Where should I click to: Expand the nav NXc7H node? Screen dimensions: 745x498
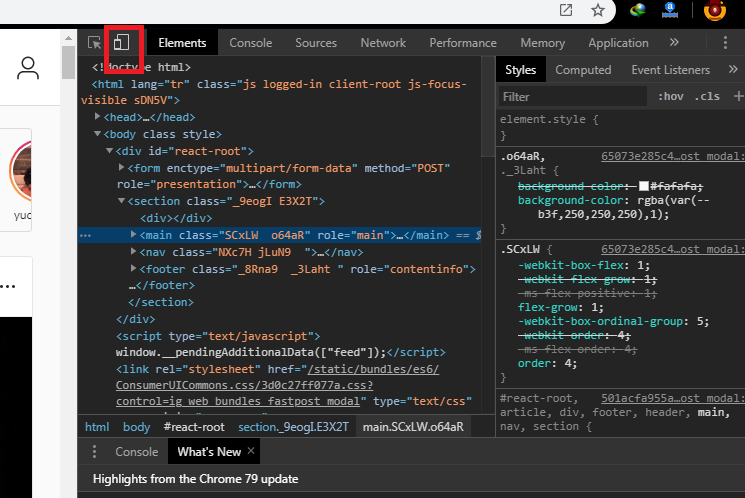134,251
